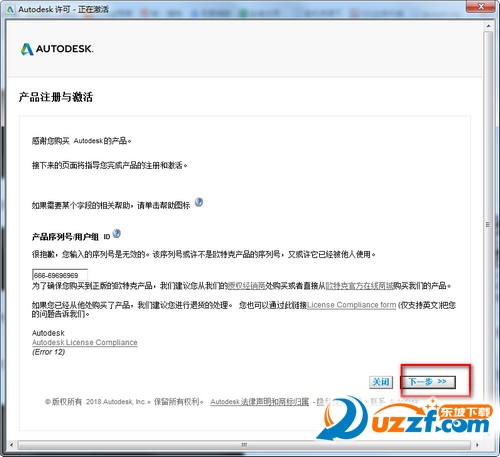Close the Autodesk 许可 window with X
The width and height of the screenshot is (500, 457).
(x=481, y=6)
